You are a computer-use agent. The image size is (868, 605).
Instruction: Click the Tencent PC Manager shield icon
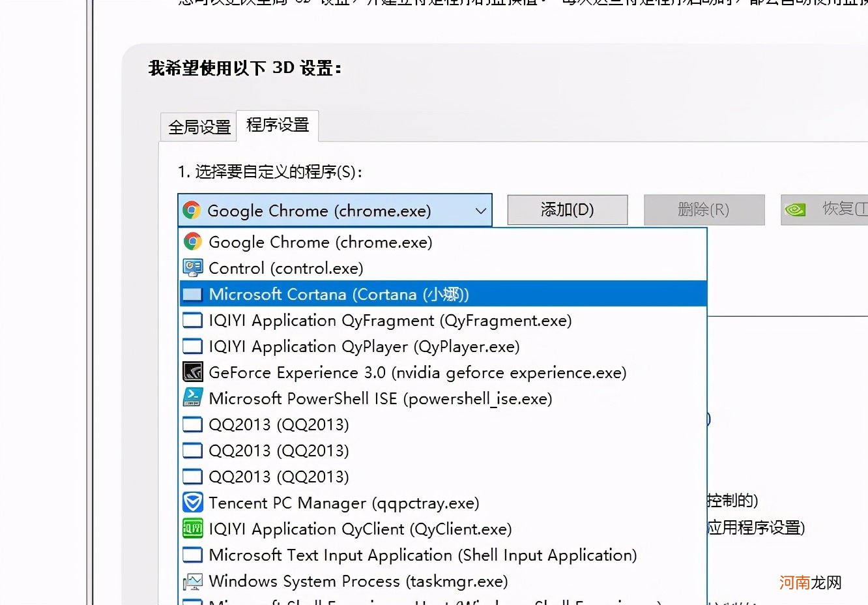(x=192, y=503)
